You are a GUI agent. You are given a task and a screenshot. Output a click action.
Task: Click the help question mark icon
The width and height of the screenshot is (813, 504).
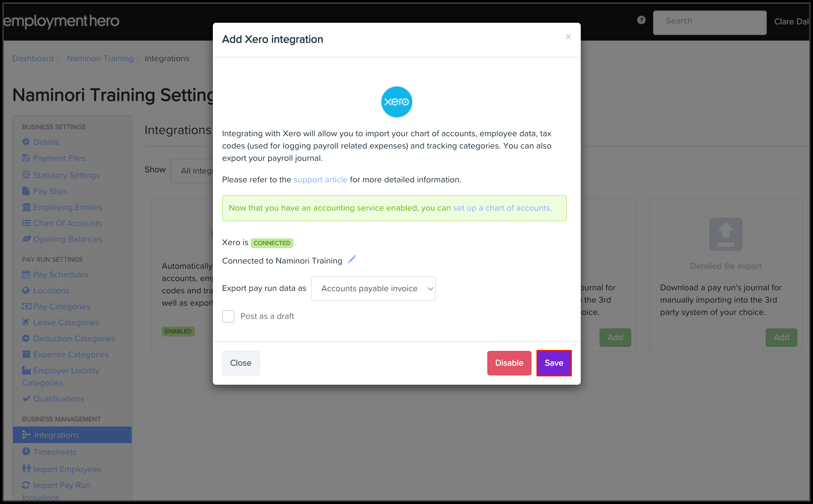point(641,20)
